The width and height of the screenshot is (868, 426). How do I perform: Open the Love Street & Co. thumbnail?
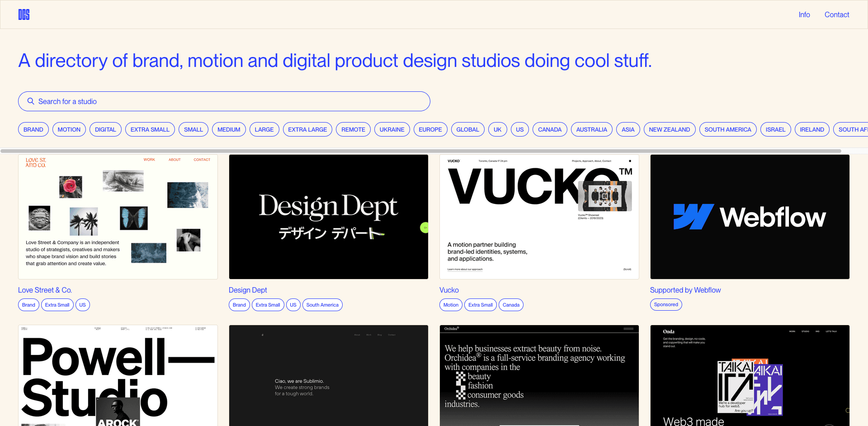click(x=118, y=217)
